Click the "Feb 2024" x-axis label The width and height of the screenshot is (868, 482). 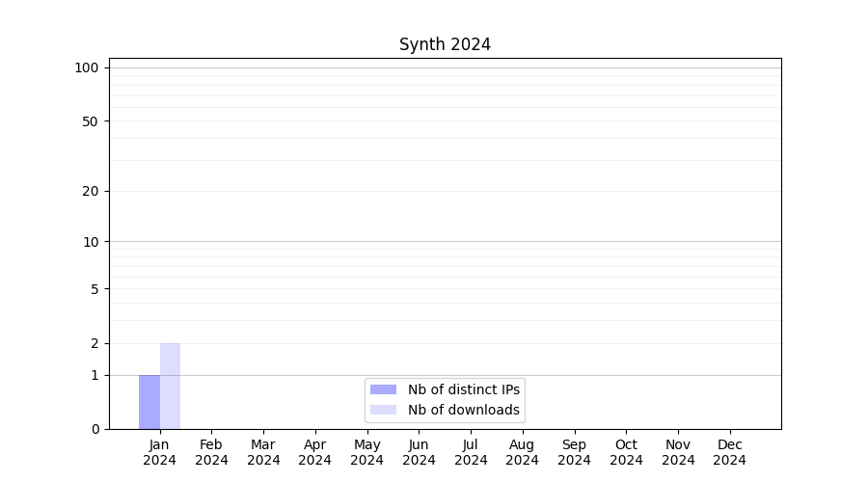pyautogui.click(x=211, y=452)
